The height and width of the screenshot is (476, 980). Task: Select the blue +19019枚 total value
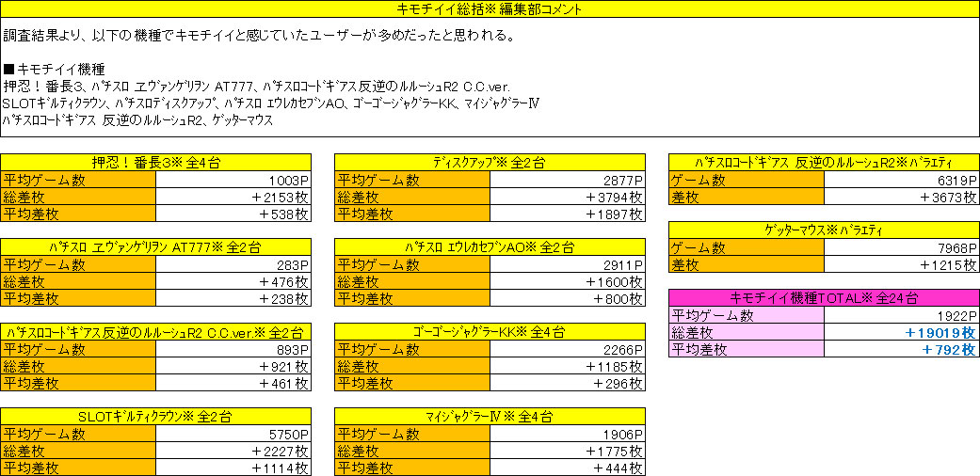pyautogui.click(x=901, y=332)
